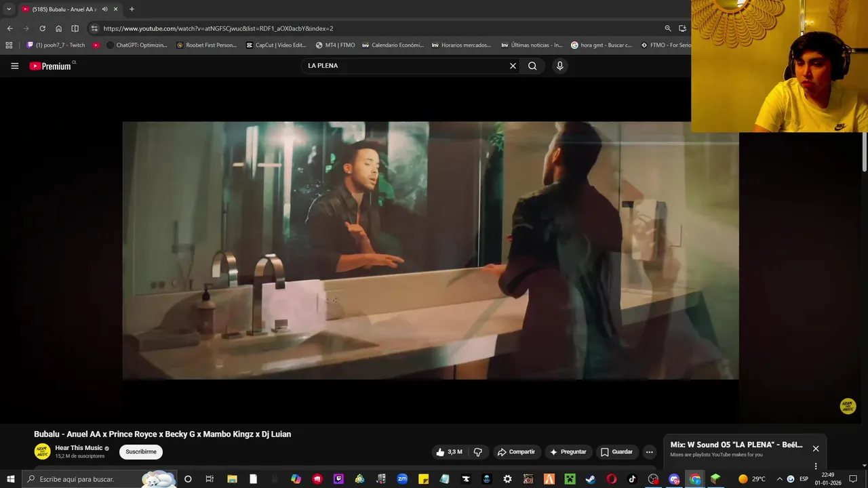Open TikTok app from taskbar
The height and width of the screenshot is (488, 868).
coord(632,479)
